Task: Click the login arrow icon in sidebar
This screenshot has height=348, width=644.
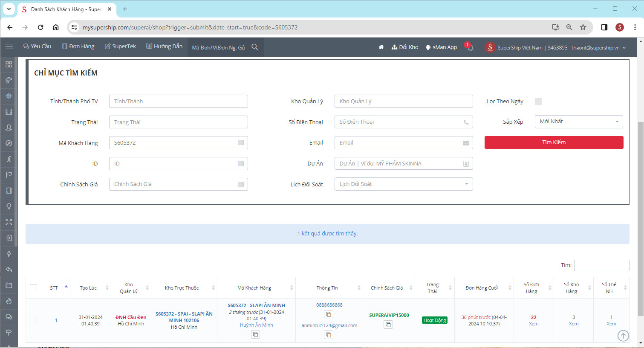Action: tap(9, 238)
